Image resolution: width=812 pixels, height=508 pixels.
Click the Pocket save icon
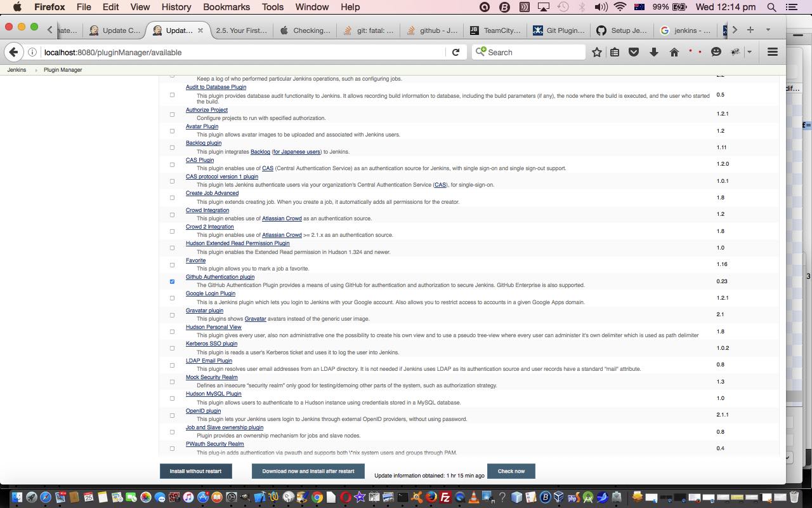coord(634,52)
